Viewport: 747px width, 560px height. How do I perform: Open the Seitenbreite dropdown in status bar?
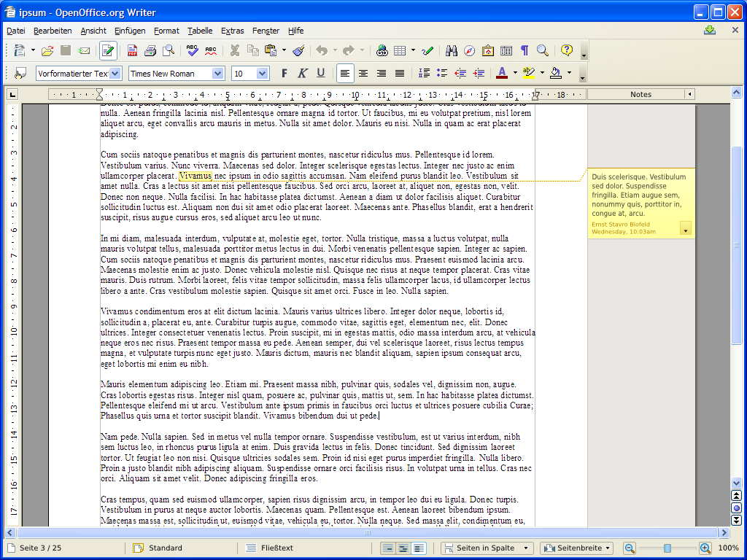tap(576, 548)
